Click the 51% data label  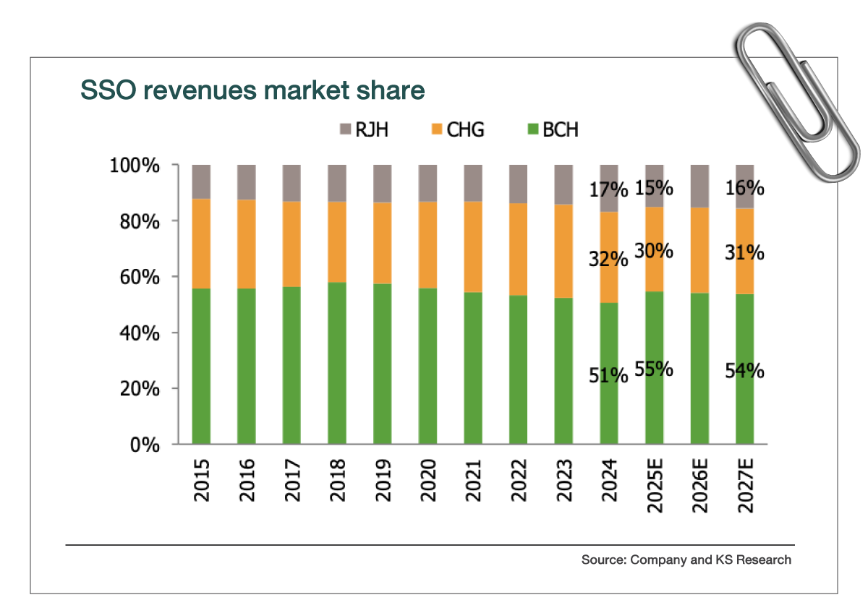pos(608,375)
